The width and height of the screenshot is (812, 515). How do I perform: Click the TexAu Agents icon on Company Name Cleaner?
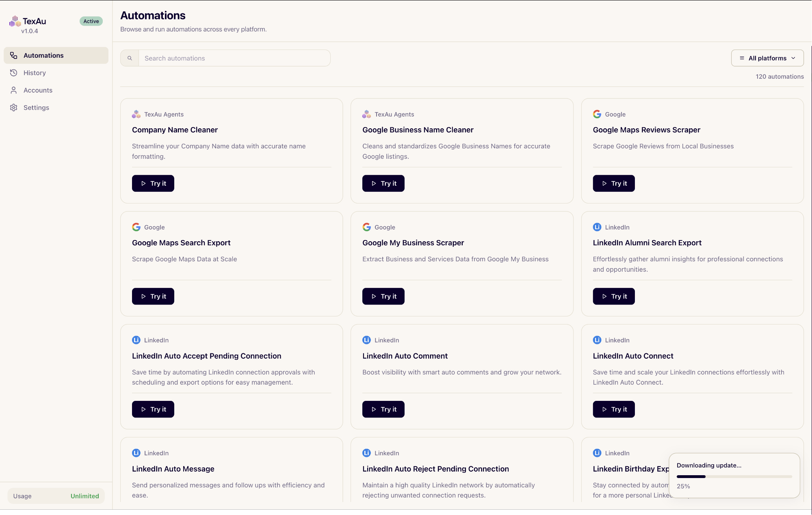(136, 114)
